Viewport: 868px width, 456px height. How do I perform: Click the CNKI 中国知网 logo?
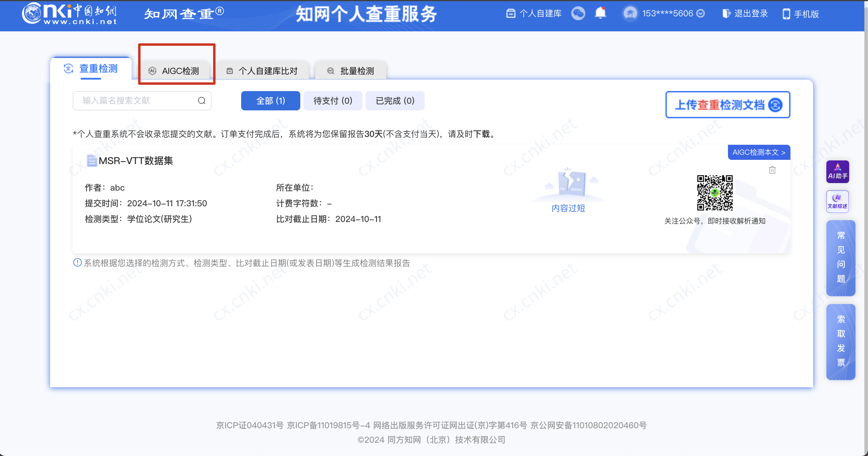(70, 14)
